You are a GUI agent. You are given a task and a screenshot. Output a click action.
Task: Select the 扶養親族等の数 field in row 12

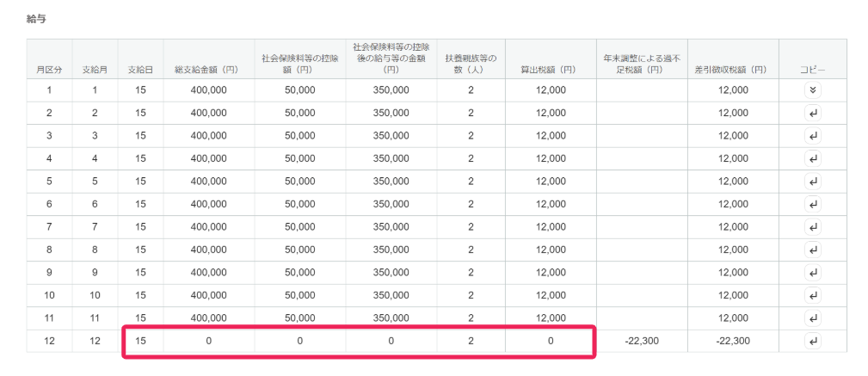pyautogui.click(x=471, y=341)
